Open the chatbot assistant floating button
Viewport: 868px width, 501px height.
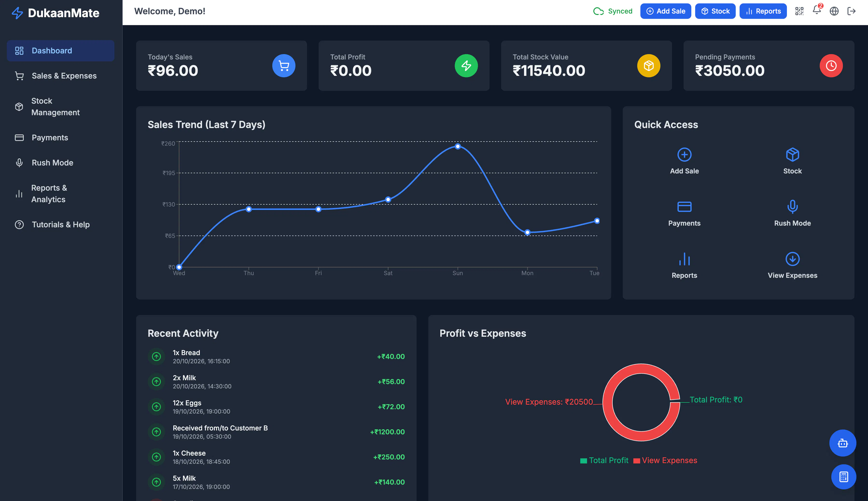843,443
